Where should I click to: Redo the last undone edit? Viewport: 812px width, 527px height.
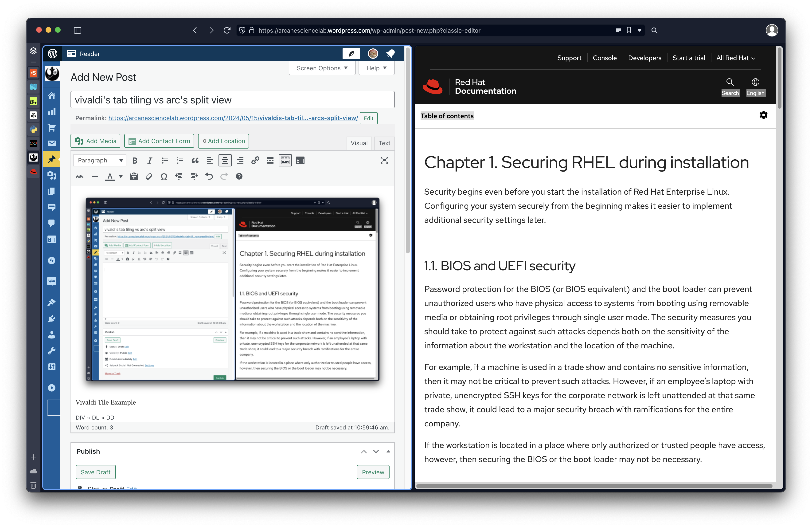[x=224, y=177]
